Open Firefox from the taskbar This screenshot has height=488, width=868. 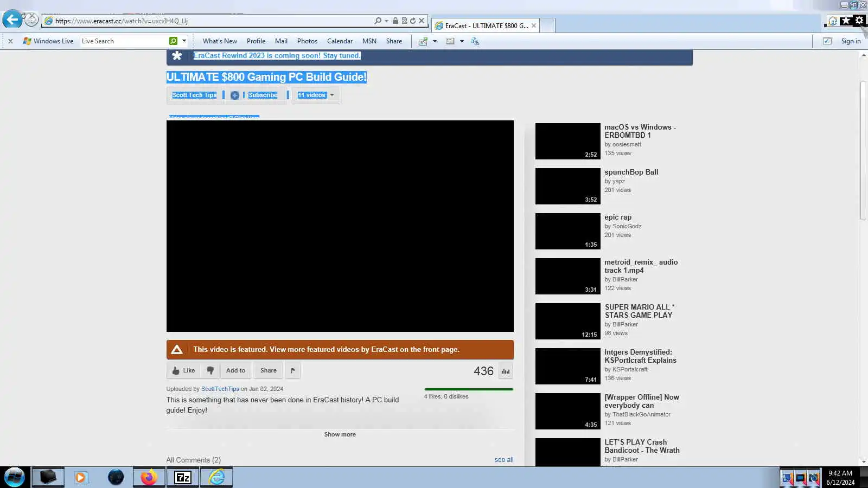coord(149,477)
